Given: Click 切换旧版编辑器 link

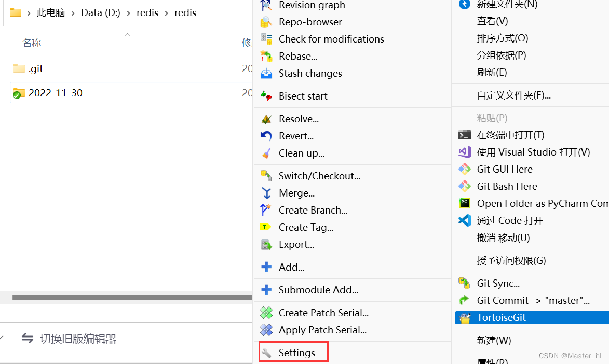Looking at the screenshot, I should pyautogui.click(x=78, y=339).
